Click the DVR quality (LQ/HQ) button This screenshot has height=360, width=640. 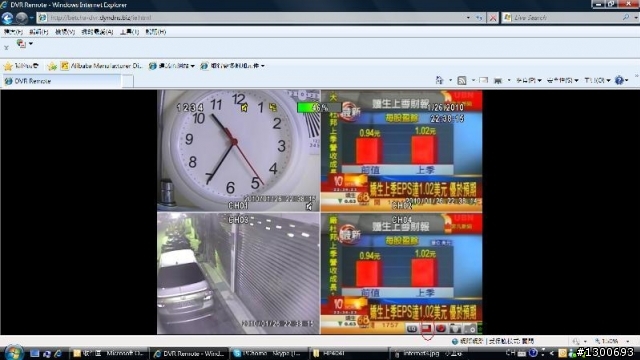click(412, 328)
